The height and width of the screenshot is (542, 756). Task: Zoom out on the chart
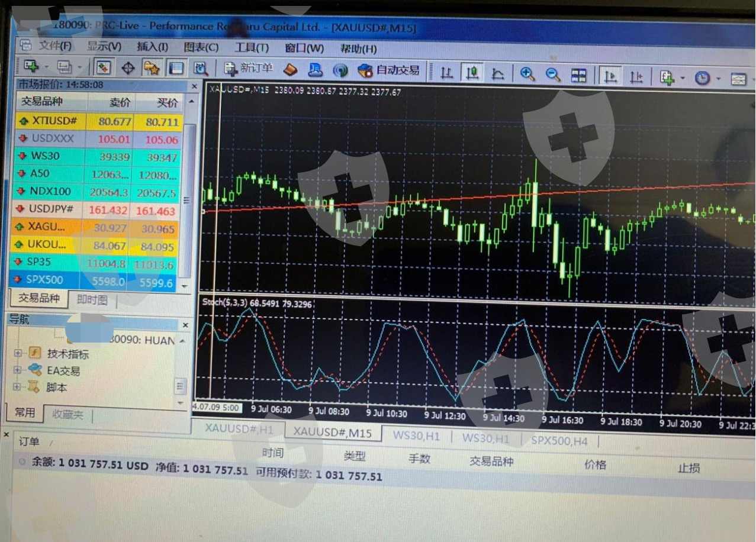click(552, 75)
